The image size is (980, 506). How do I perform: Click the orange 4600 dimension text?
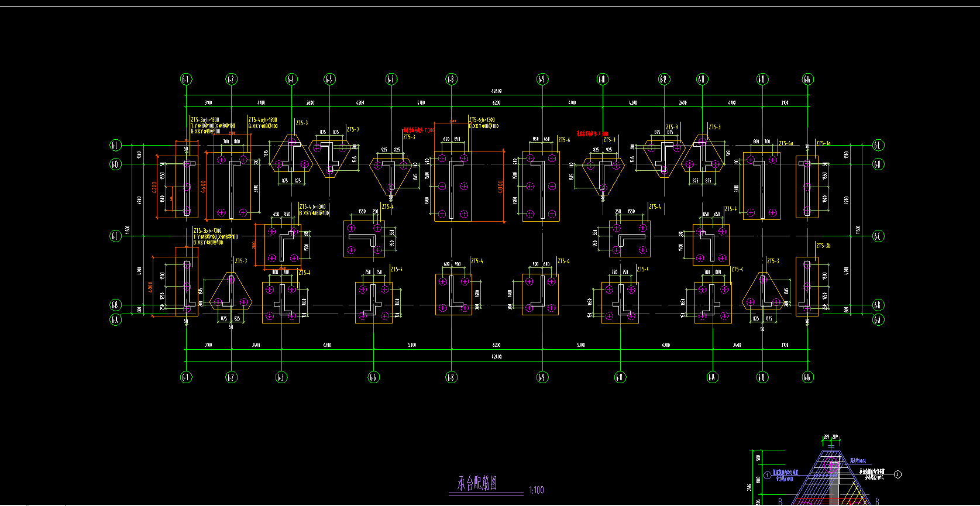click(204, 187)
